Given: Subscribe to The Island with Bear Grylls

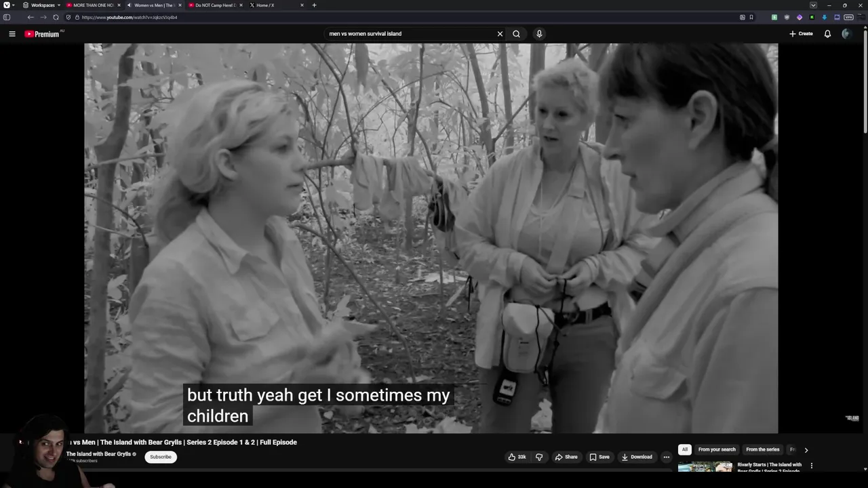Looking at the screenshot, I should (161, 457).
